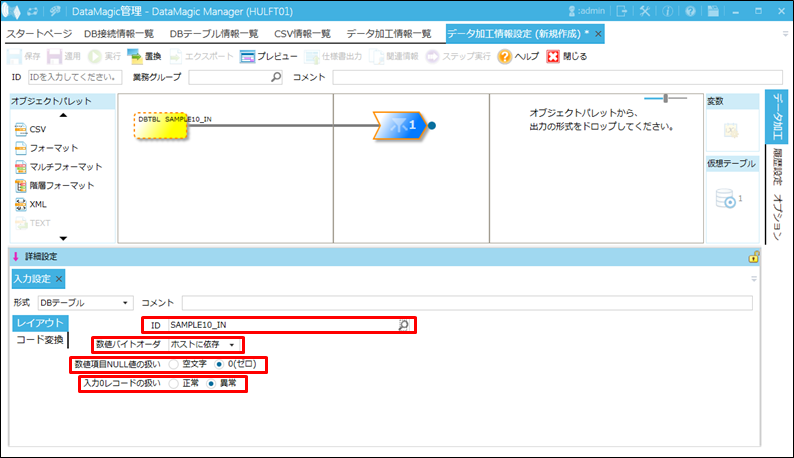Click the logout icon in title bar
Image resolution: width=794 pixels, height=458 pixels.
point(622,11)
